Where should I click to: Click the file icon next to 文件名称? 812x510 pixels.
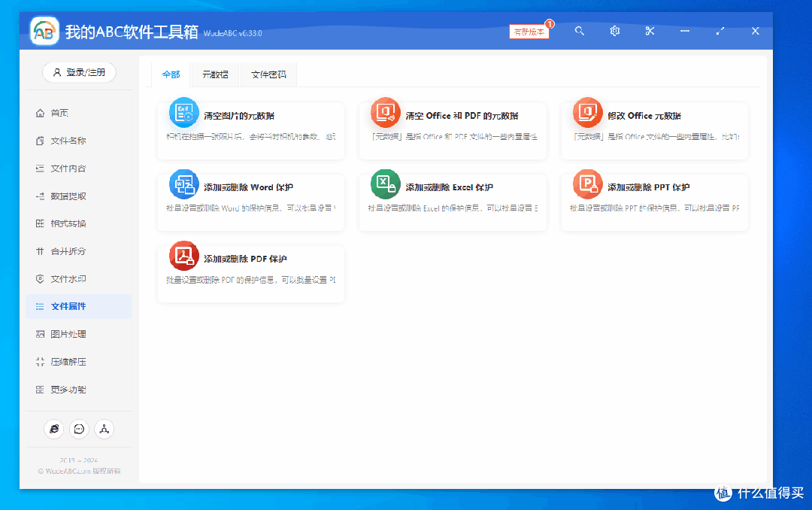pyautogui.click(x=40, y=141)
